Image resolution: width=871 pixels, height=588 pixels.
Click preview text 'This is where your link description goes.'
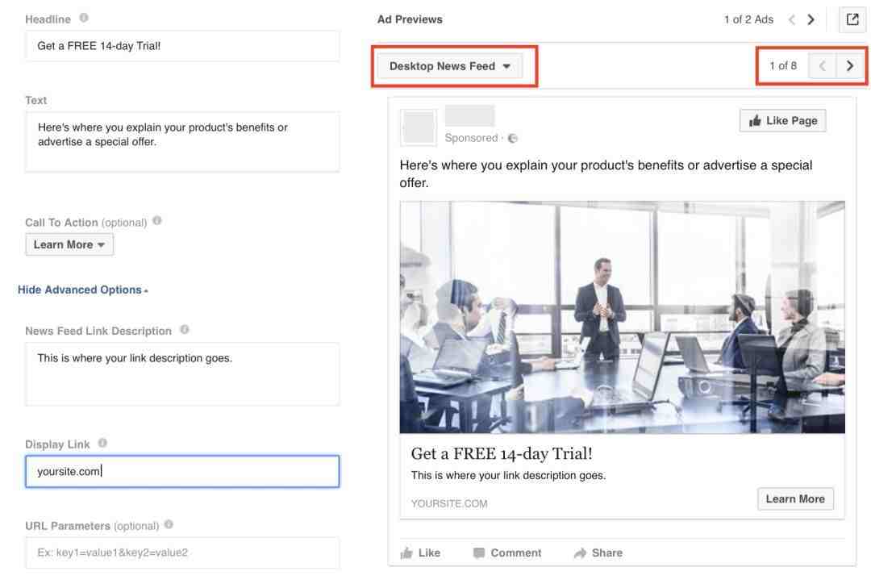(508, 475)
